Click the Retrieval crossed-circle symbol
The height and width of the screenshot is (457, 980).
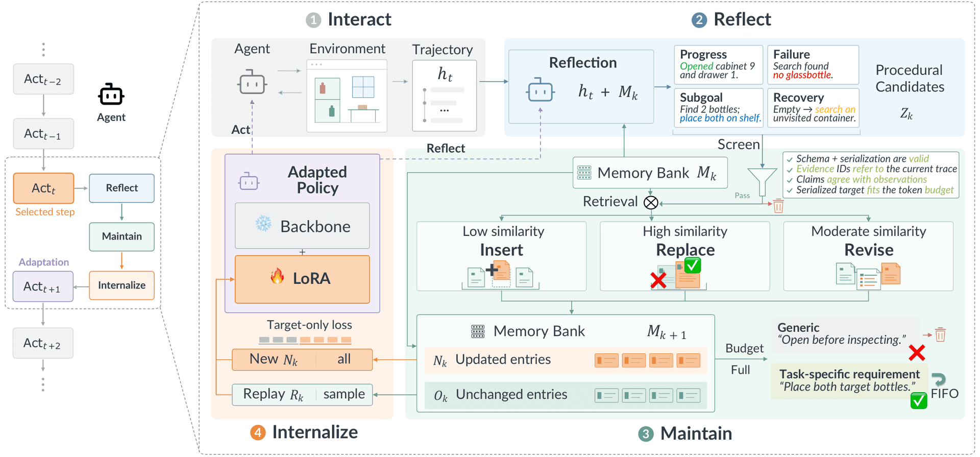[x=651, y=203]
